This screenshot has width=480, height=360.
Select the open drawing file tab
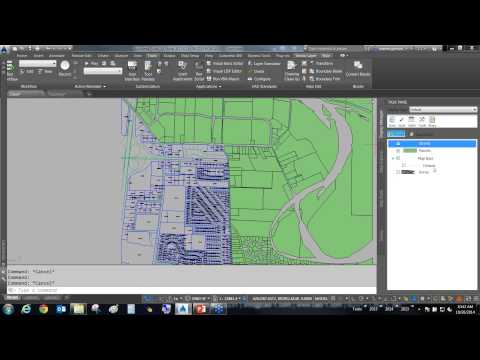coord(25,94)
